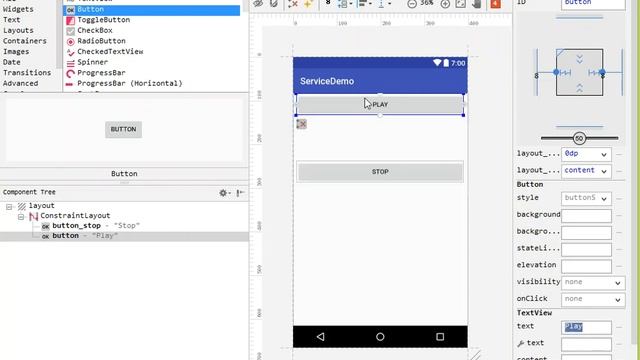The width and height of the screenshot is (640, 360).
Task: Select the pan hand tool
Action: (x=476, y=4)
